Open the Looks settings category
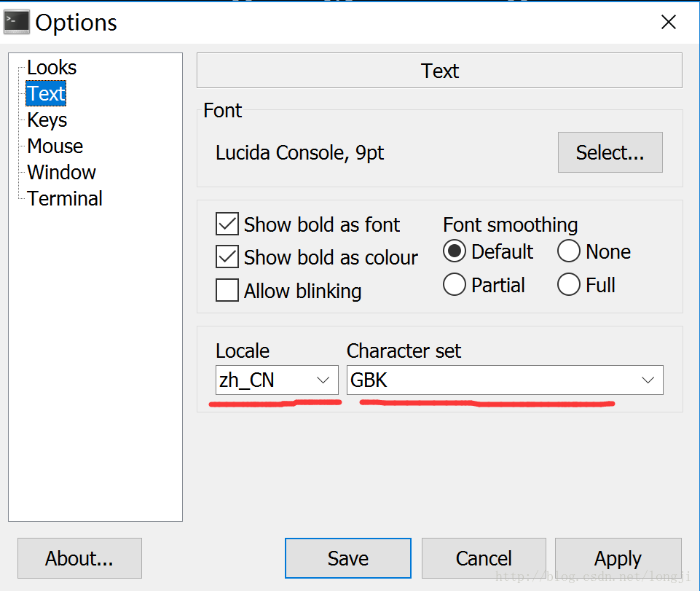 pos(52,68)
